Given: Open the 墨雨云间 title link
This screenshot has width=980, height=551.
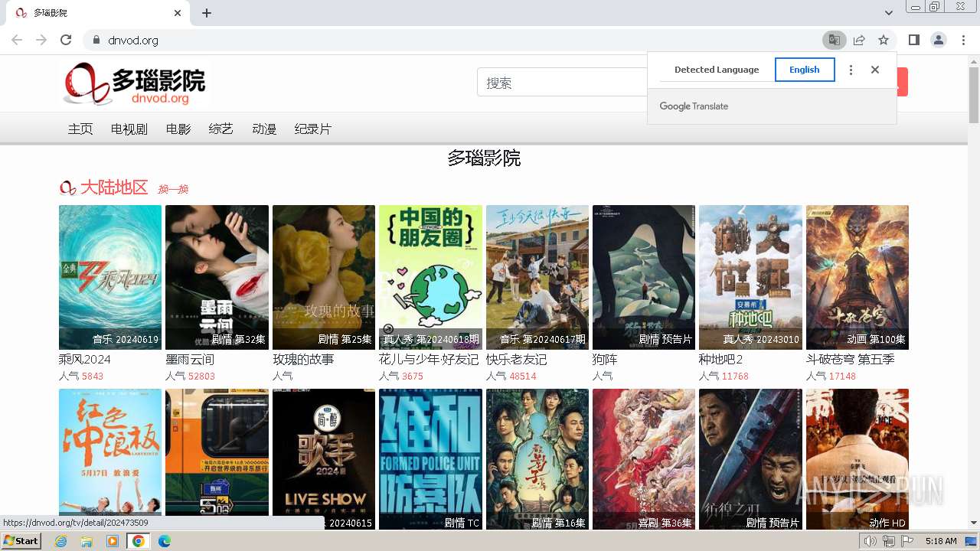Looking at the screenshot, I should 190,360.
